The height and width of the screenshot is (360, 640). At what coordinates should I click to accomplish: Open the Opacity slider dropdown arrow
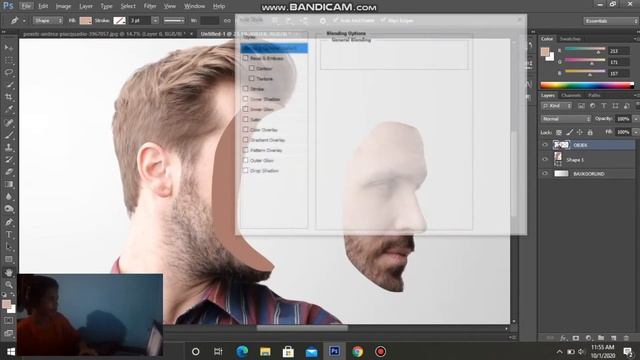[636, 119]
